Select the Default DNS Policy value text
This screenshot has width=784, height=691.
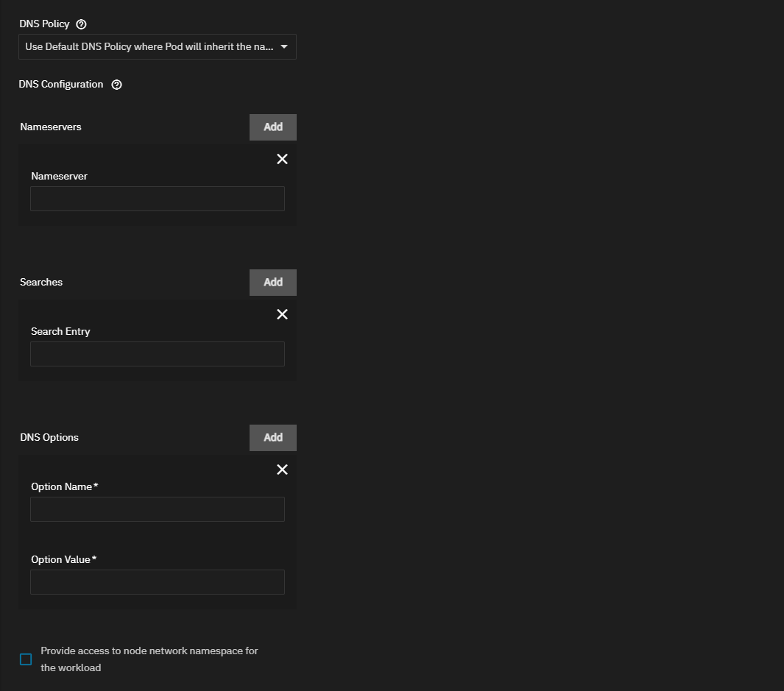[x=147, y=46]
